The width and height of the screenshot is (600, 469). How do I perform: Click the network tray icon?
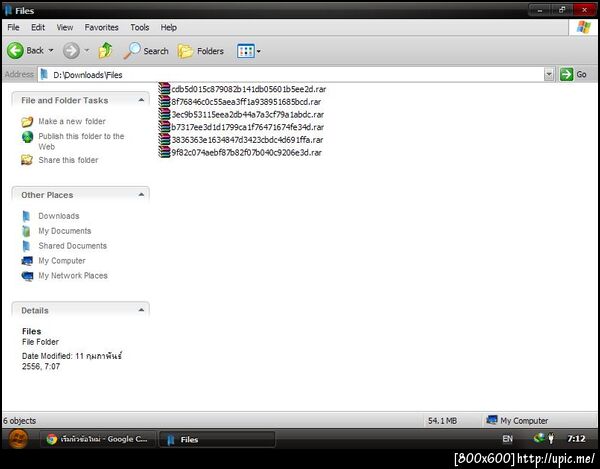(539, 438)
